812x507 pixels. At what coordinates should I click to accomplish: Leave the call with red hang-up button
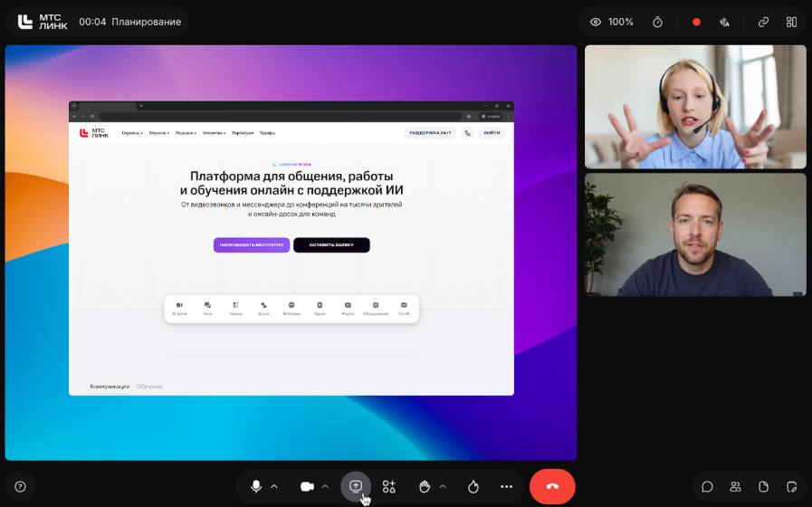552,486
